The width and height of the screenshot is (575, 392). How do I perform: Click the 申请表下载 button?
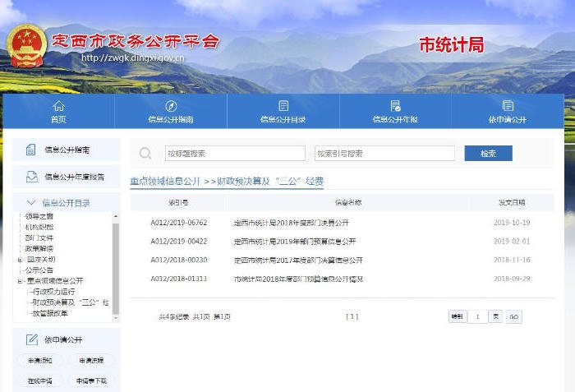(91, 381)
